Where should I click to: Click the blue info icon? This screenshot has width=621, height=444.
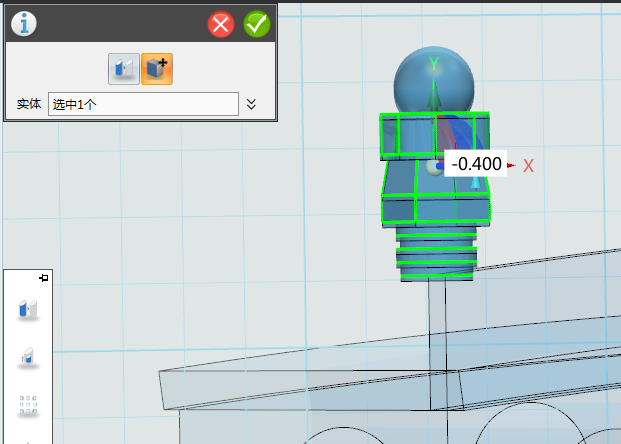click(x=23, y=23)
